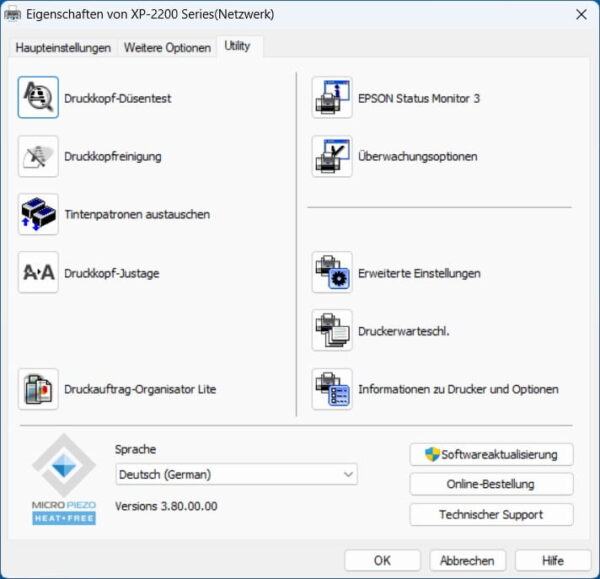Open Tintenpatronen austauschen cartridge icon
Screen dimensions: 600x579
coord(38,214)
